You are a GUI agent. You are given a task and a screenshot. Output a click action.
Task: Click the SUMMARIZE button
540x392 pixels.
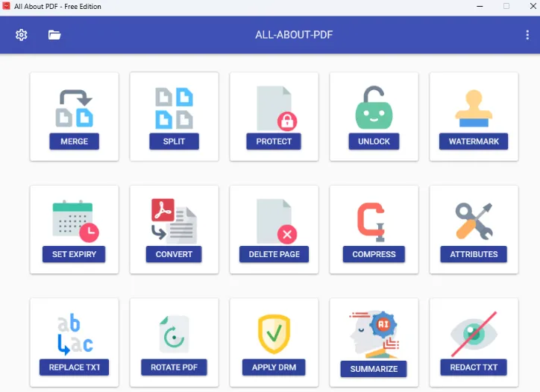point(374,369)
